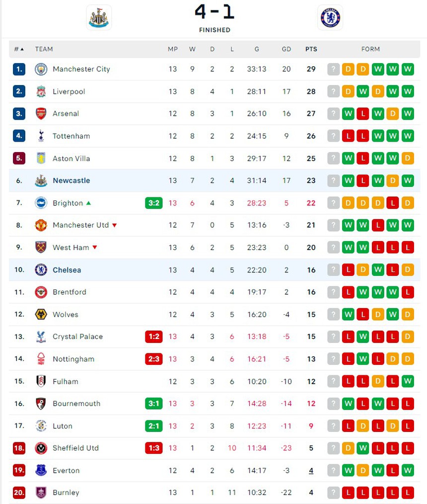Click Manchester City's upcoming match question mark
This screenshot has width=427, height=504.
pyautogui.click(x=333, y=69)
